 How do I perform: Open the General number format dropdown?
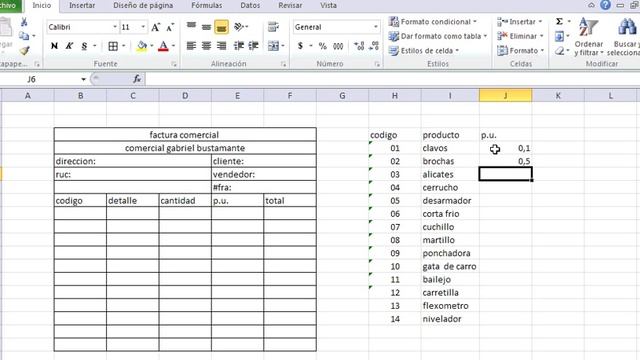376,27
